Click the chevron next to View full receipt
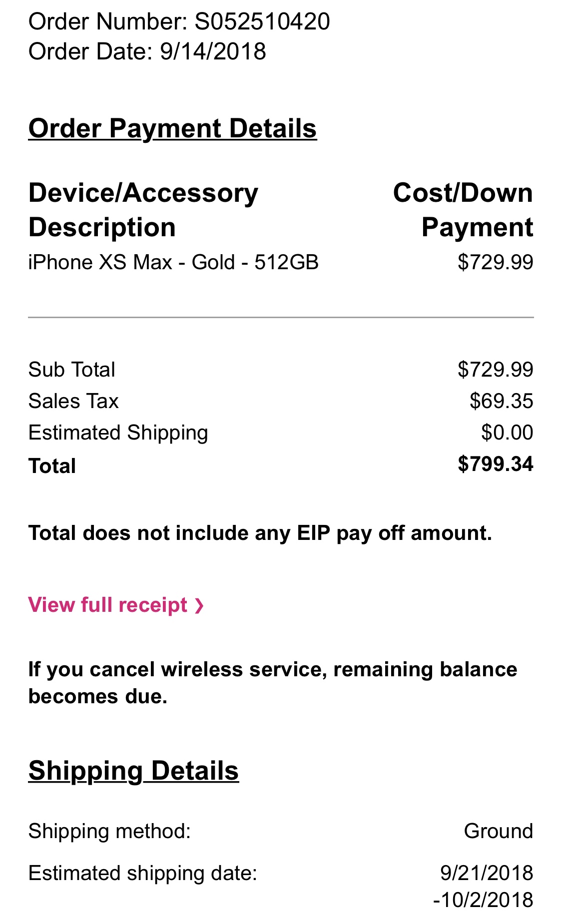562x924 pixels. click(199, 606)
